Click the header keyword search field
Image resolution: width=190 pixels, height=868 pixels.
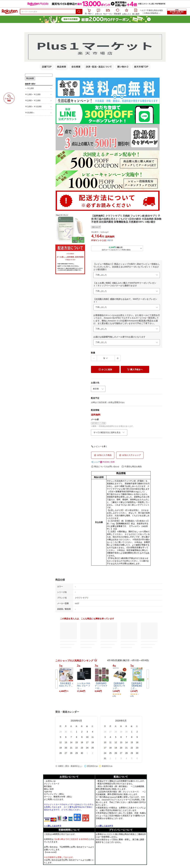pos(48,11)
